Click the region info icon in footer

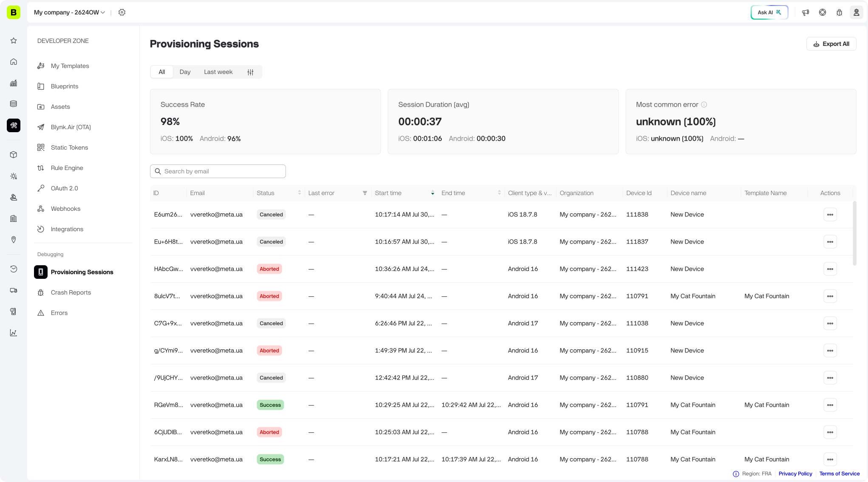736,474
